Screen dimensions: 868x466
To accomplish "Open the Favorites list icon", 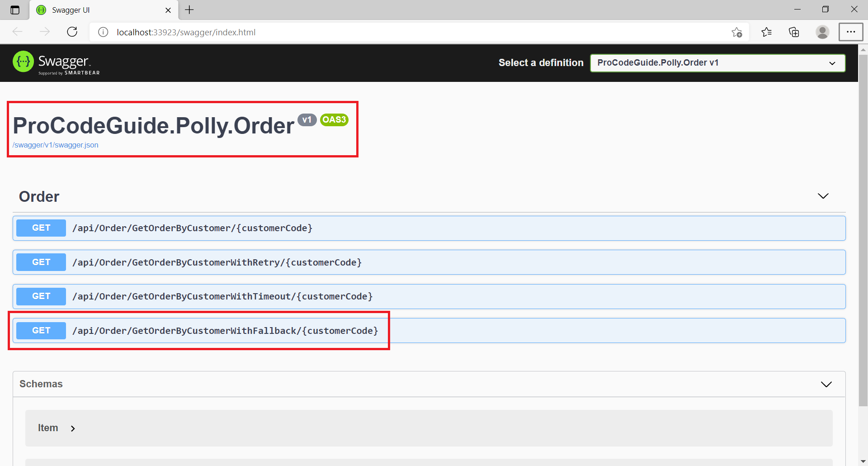I will [766, 32].
